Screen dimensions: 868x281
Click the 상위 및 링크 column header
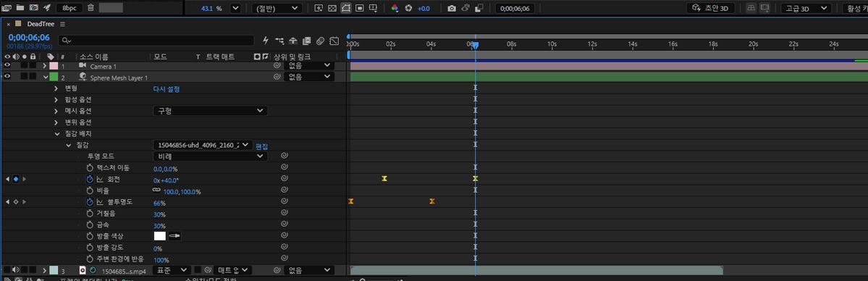[x=292, y=57]
